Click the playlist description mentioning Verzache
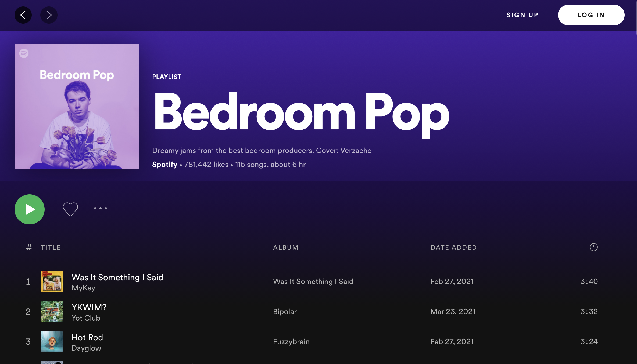Viewport: 637px width, 364px height. pyautogui.click(x=262, y=151)
